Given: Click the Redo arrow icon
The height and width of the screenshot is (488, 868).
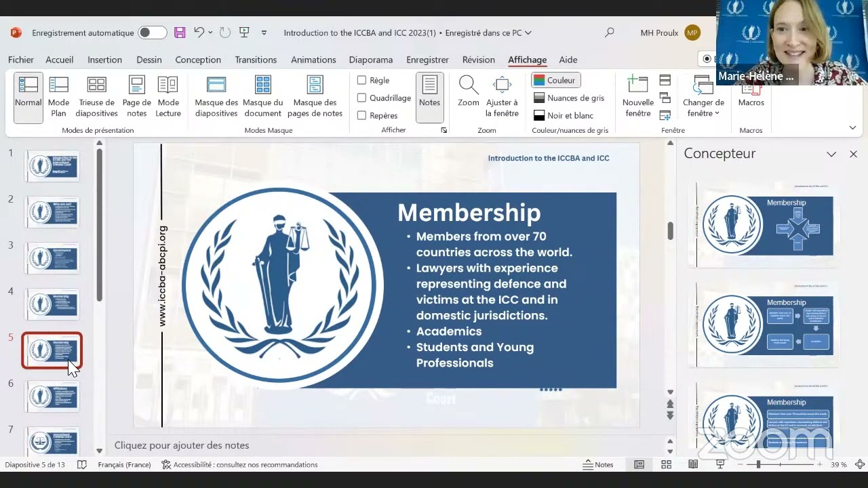Looking at the screenshot, I should click(225, 33).
